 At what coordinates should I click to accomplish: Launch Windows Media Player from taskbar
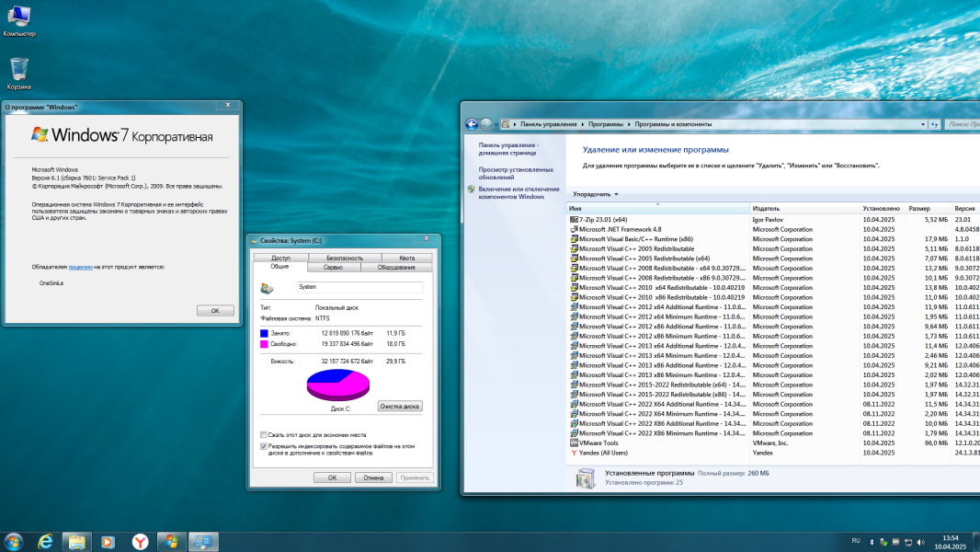(x=108, y=541)
